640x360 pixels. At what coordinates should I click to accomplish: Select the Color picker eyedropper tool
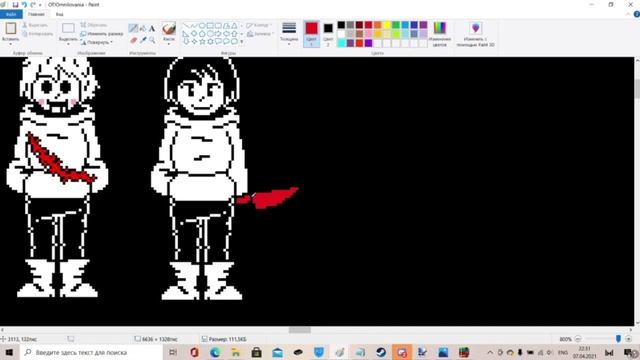click(x=143, y=40)
